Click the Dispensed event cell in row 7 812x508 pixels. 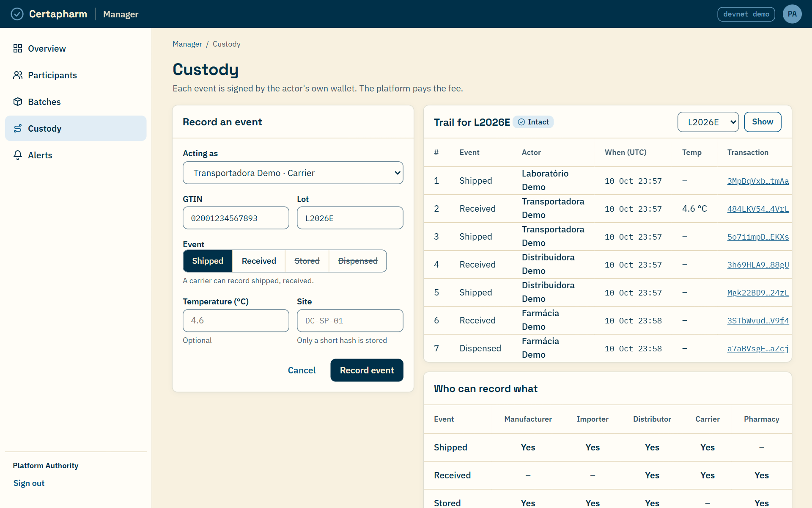[x=480, y=348]
